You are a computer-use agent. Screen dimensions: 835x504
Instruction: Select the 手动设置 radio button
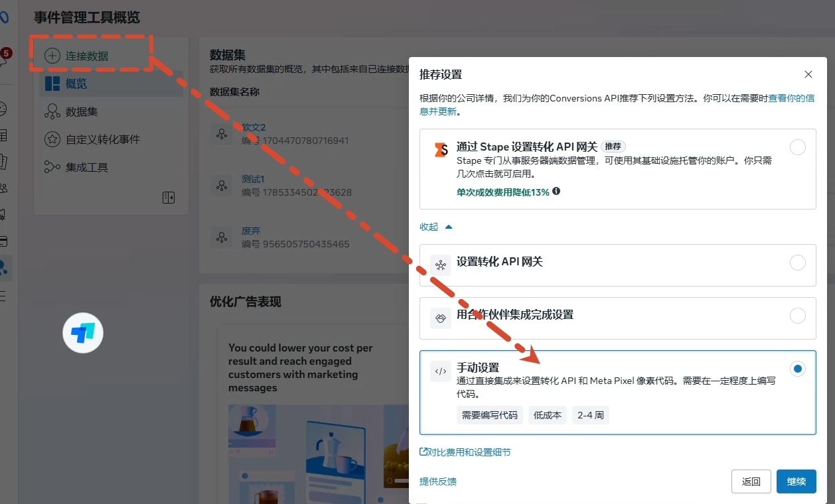pos(797,369)
